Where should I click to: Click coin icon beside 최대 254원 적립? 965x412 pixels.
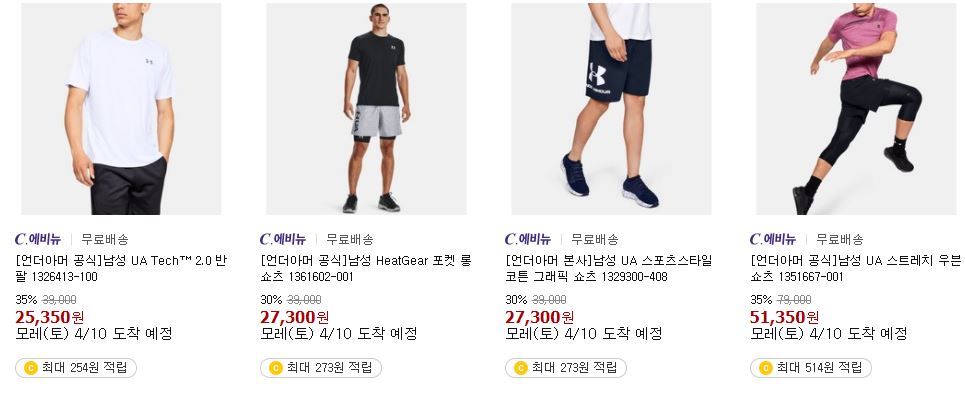click(x=31, y=368)
